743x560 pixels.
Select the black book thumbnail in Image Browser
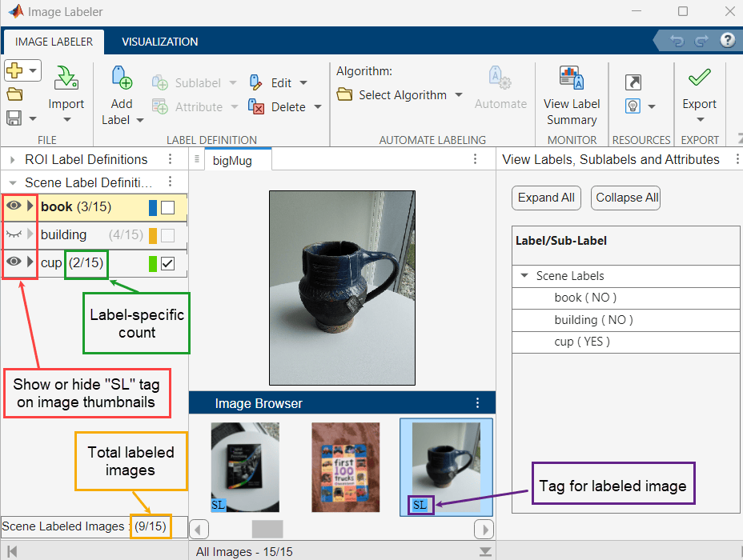tap(245, 467)
